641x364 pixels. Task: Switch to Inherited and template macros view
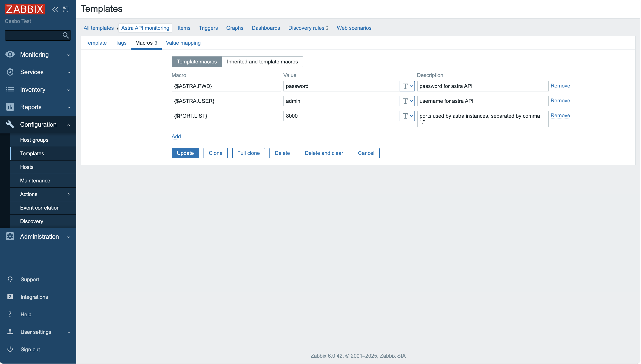[262, 61]
